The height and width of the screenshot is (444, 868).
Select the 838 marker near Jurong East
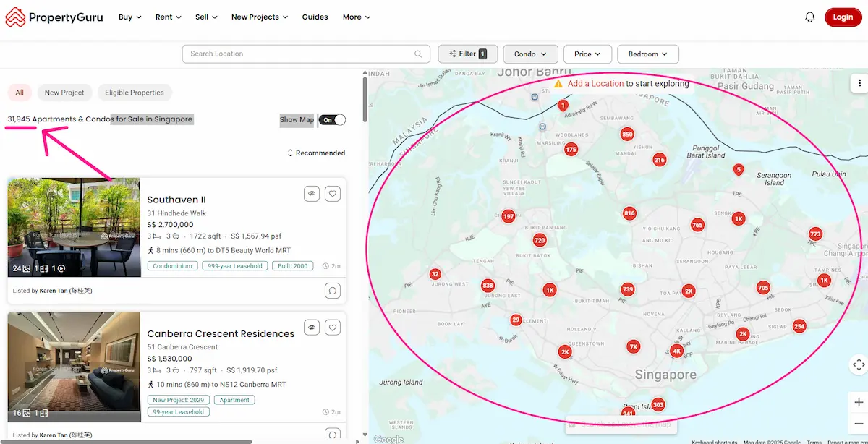pyautogui.click(x=488, y=286)
